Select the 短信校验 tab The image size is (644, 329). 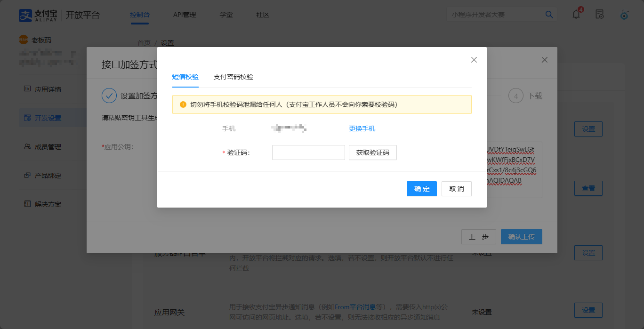[185, 77]
